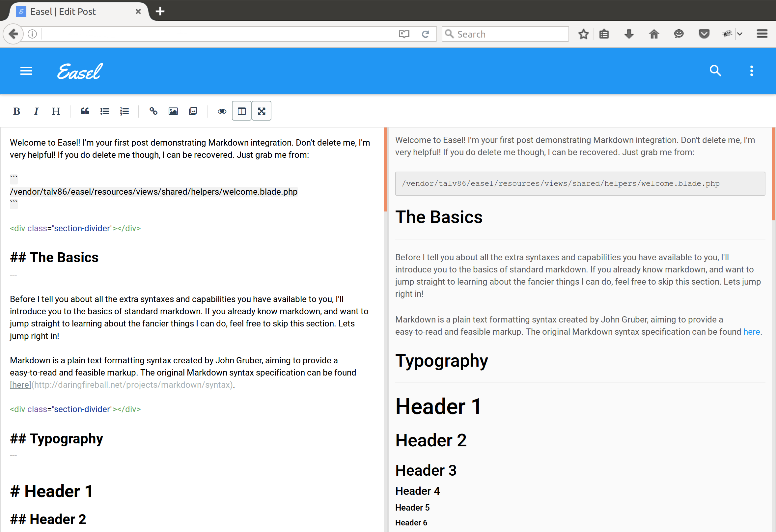This screenshot has height=532, width=776.
Task: Expand the browser extension dropdown arrow
Action: point(739,34)
